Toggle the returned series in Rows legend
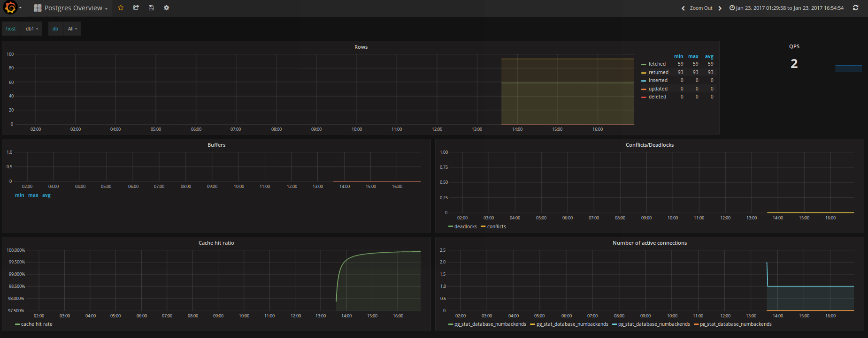 pos(659,72)
